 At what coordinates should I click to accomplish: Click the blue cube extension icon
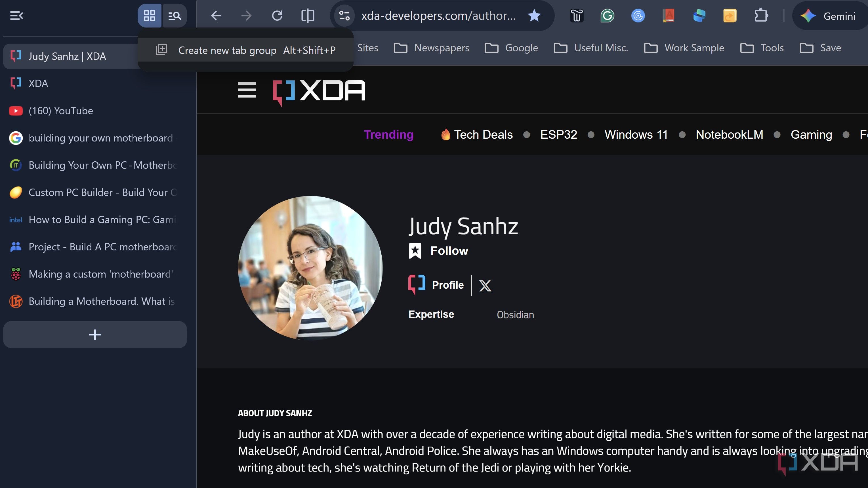point(699,16)
